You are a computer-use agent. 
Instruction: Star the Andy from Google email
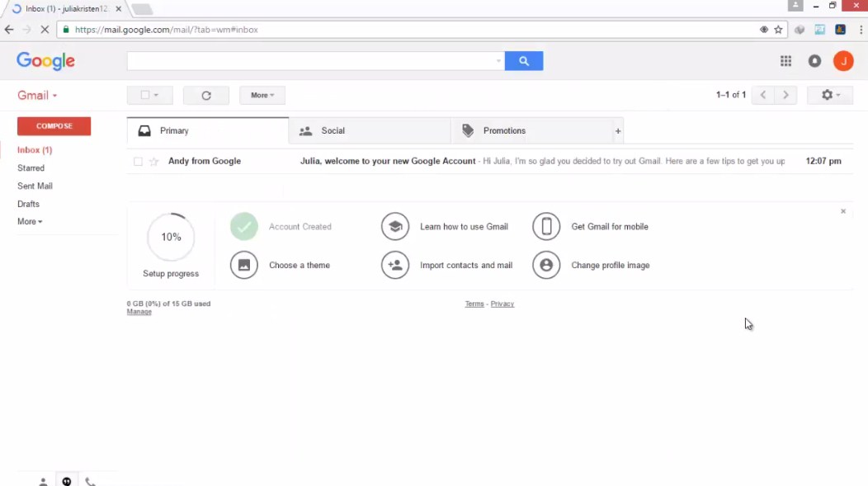coord(154,162)
